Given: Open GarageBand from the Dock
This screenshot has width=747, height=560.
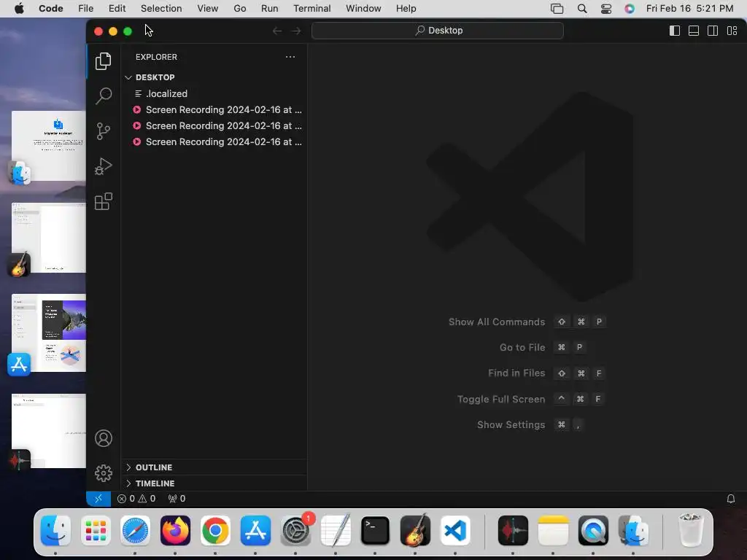Looking at the screenshot, I should point(415,531).
